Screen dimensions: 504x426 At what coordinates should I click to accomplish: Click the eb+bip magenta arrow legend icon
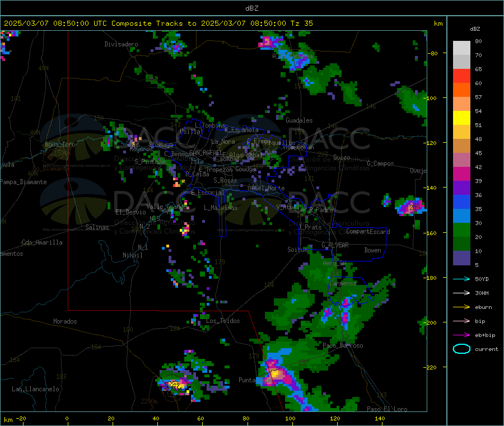(461, 335)
